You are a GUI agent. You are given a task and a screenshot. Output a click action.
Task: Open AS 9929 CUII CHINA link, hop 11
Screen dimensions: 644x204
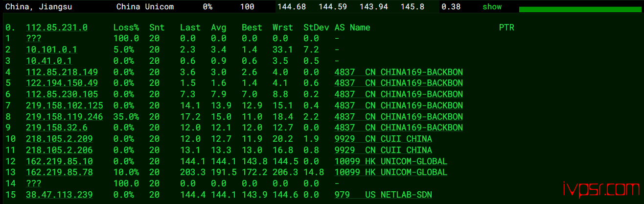pos(383,150)
